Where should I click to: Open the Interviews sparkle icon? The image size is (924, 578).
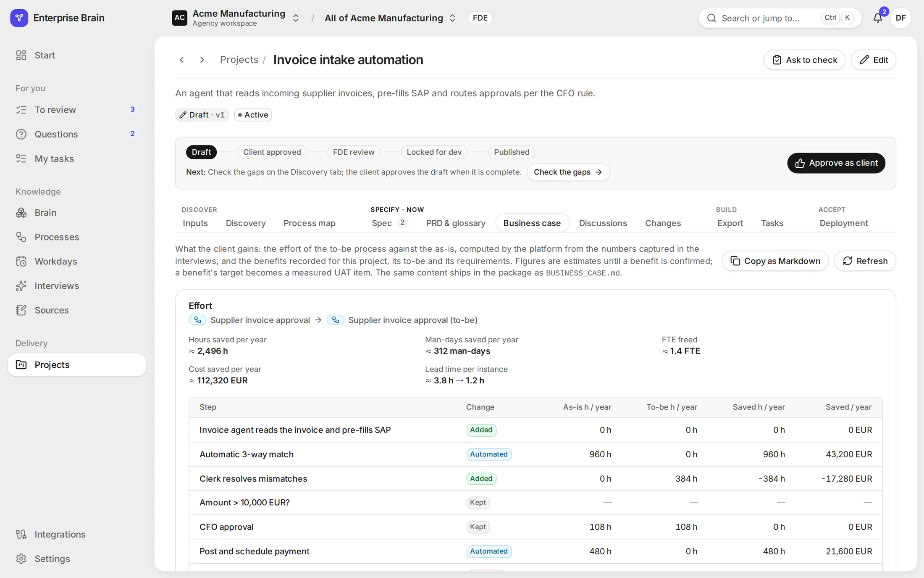coord(21,286)
